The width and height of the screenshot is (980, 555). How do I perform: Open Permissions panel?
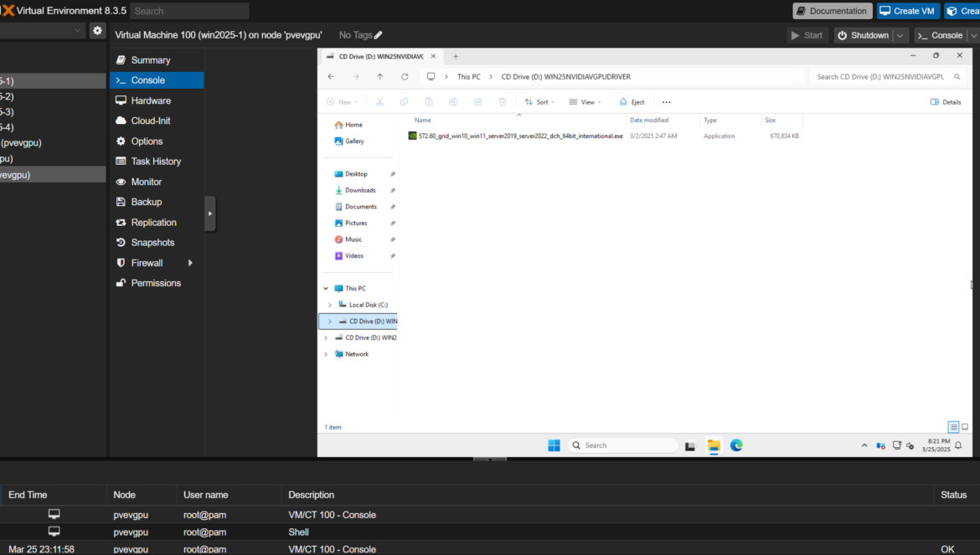[x=157, y=283]
